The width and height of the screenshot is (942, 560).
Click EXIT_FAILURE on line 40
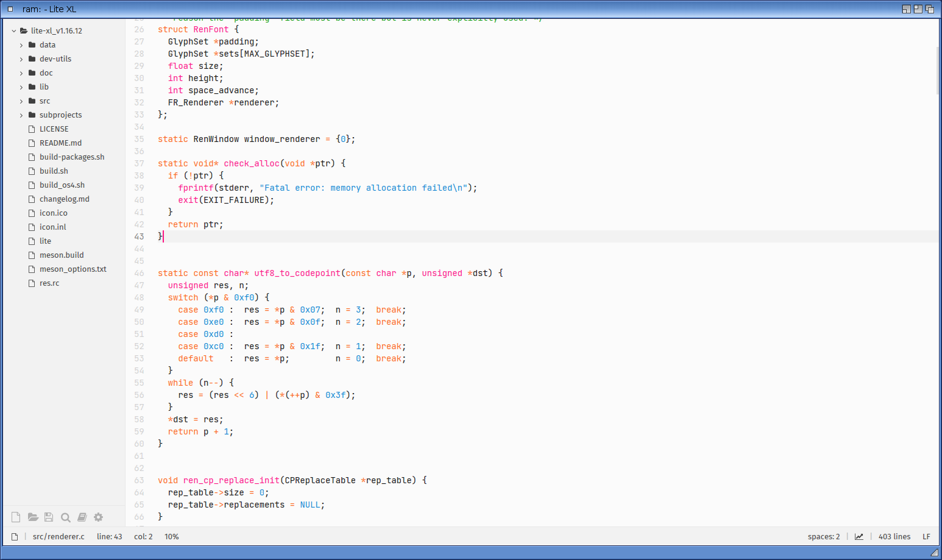click(234, 200)
